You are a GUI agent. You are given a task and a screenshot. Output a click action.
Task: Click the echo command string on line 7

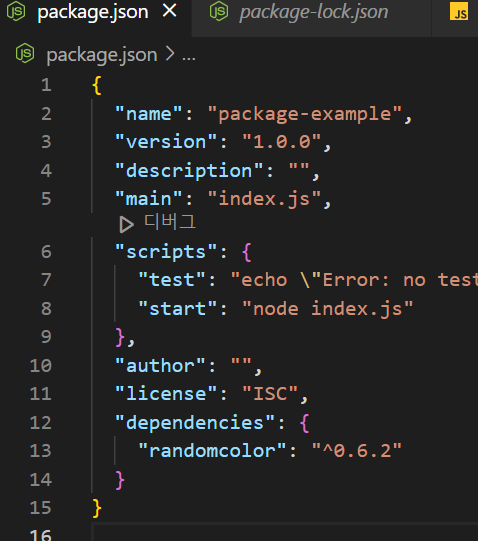point(354,280)
